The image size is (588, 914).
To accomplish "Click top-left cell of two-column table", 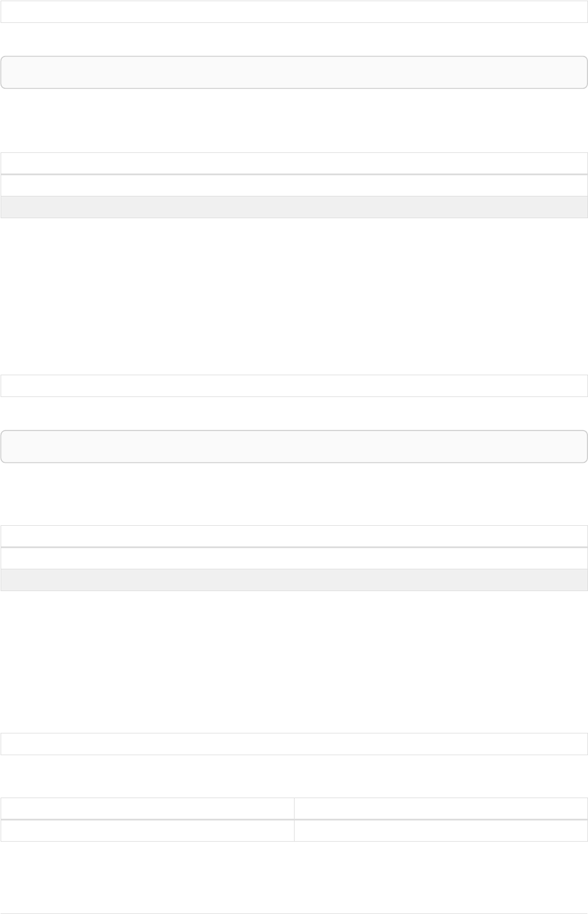I will [147, 808].
